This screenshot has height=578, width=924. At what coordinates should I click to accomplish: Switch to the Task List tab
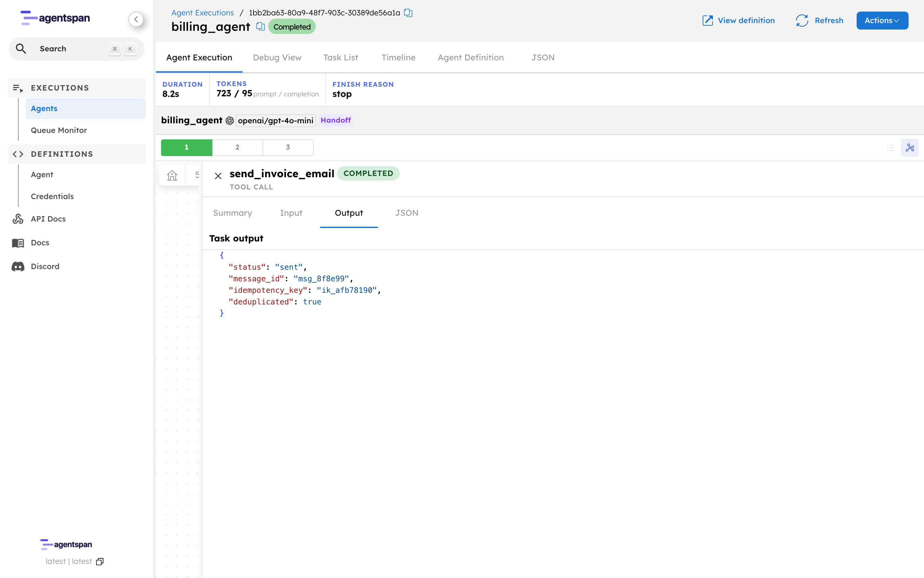(341, 58)
